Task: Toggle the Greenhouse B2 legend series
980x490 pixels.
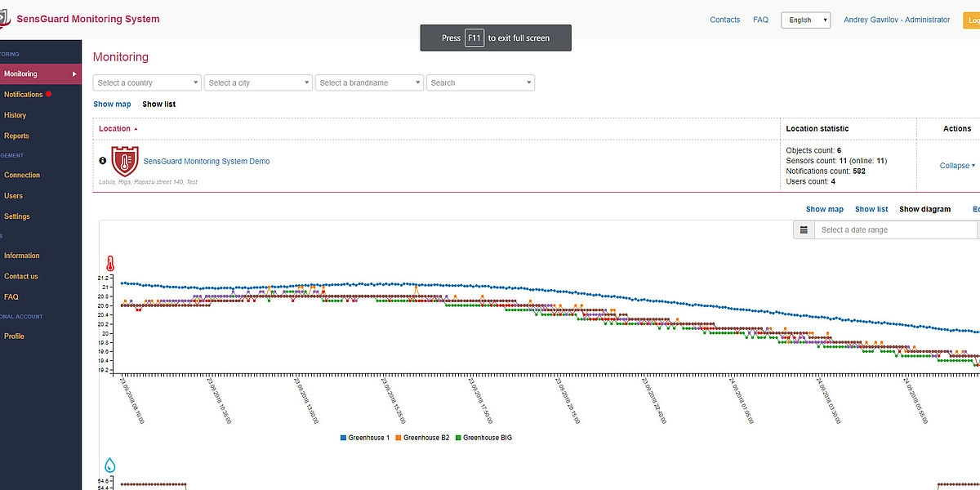Action: 421,438
